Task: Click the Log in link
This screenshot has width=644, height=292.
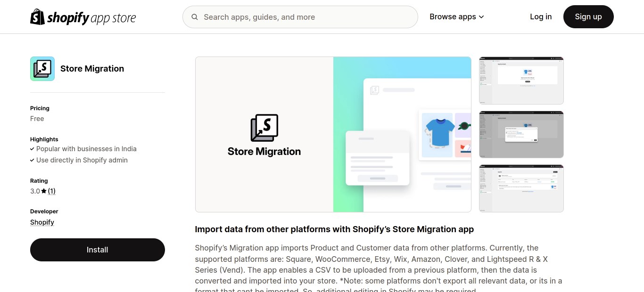Action: pyautogui.click(x=540, y=16)
